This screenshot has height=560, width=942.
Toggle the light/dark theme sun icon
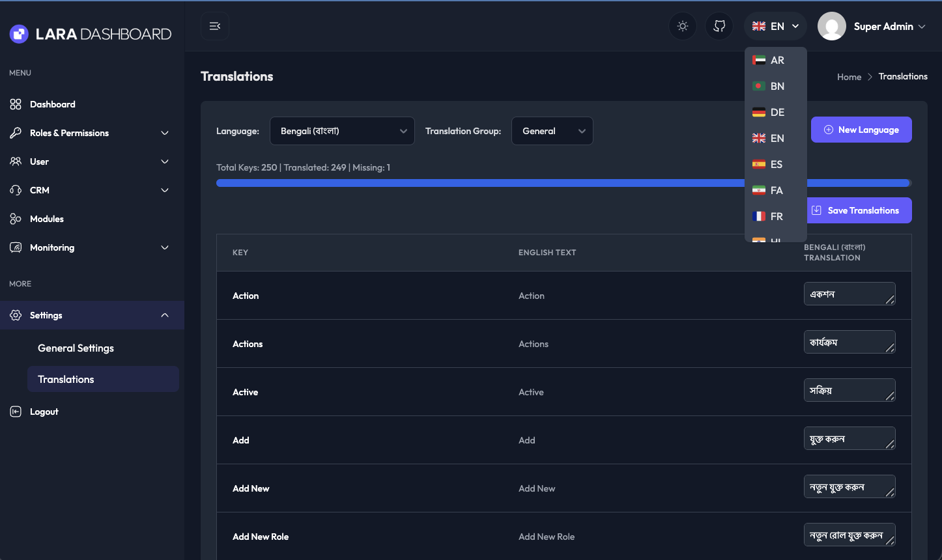[x=683, y=26]
